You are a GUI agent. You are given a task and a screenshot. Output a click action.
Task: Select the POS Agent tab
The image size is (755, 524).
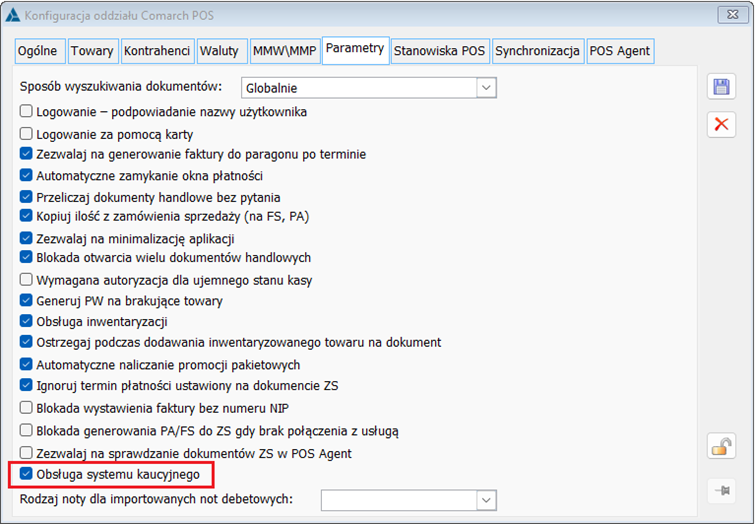pyautogui.click(x=620, y=51)
